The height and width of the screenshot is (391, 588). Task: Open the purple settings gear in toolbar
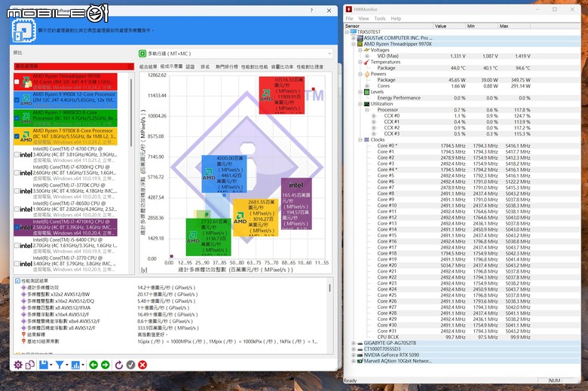tap(18, 365)
